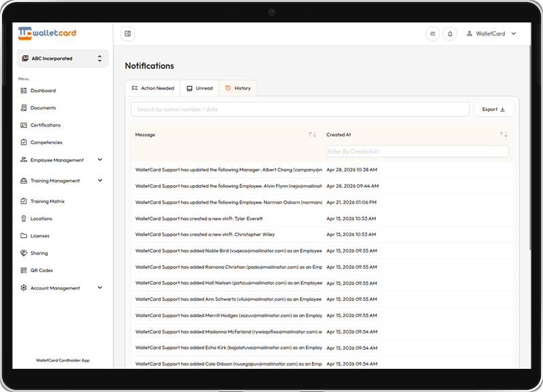Click the Documents icon in sidebar
The height and width of the screenshot is (392, 543).
(x=24, y=108)
